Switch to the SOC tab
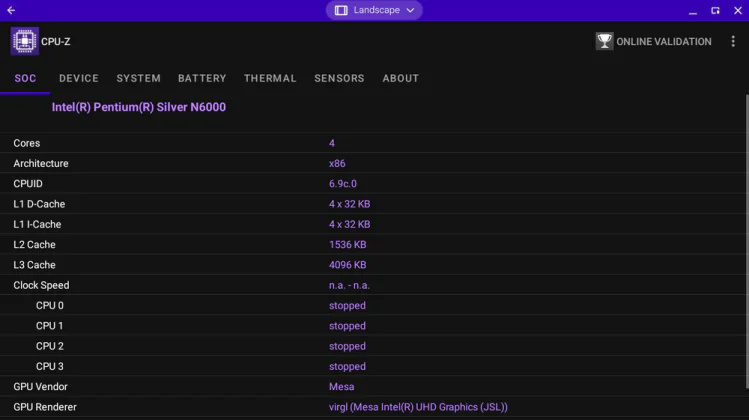749x420 pixels. [x=25, y=78]
